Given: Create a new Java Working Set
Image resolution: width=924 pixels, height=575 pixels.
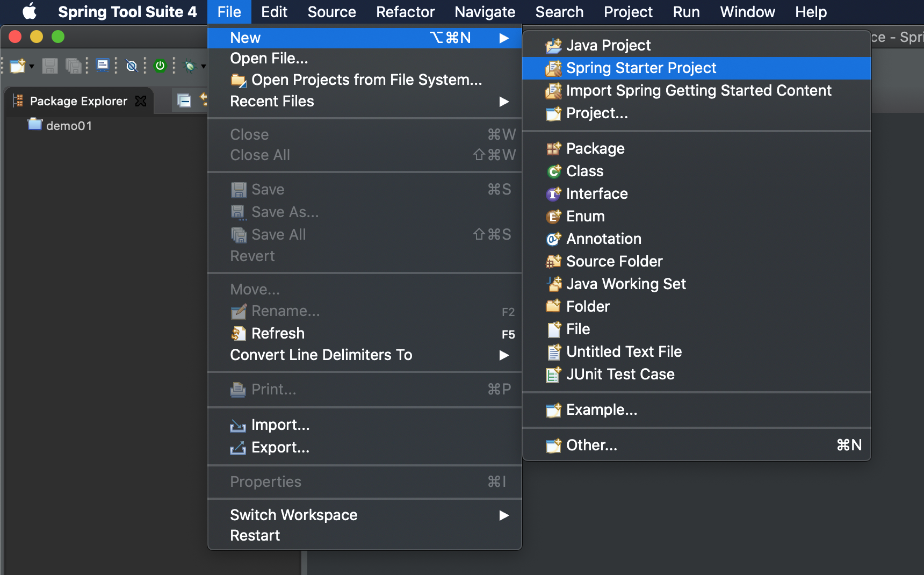Looking at the screenshot, I should pos(697,284).
